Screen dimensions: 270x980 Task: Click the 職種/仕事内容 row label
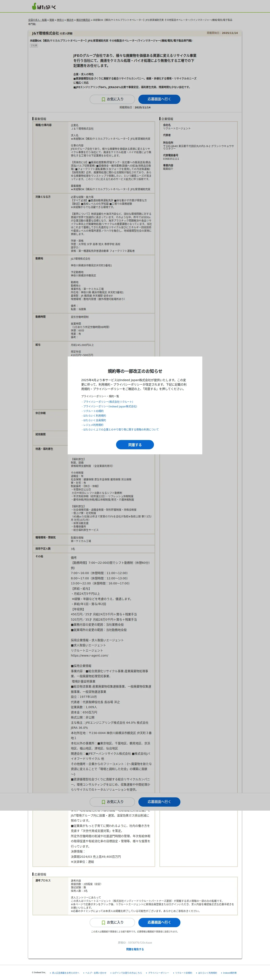tap(43, 125)
